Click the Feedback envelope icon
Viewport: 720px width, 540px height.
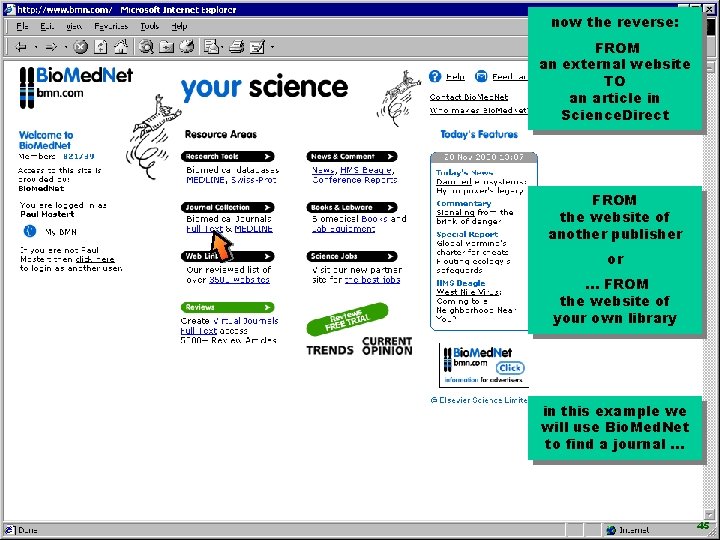[481, 76]
